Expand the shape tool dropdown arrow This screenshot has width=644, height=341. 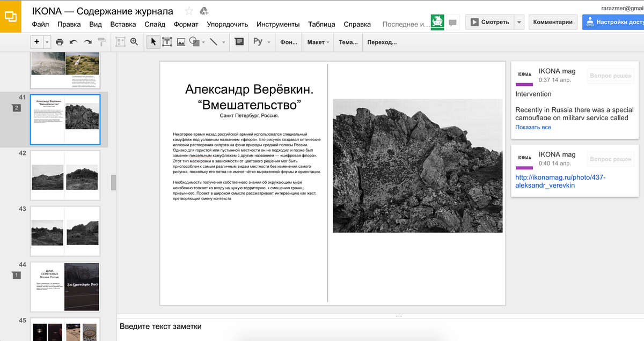203,42
